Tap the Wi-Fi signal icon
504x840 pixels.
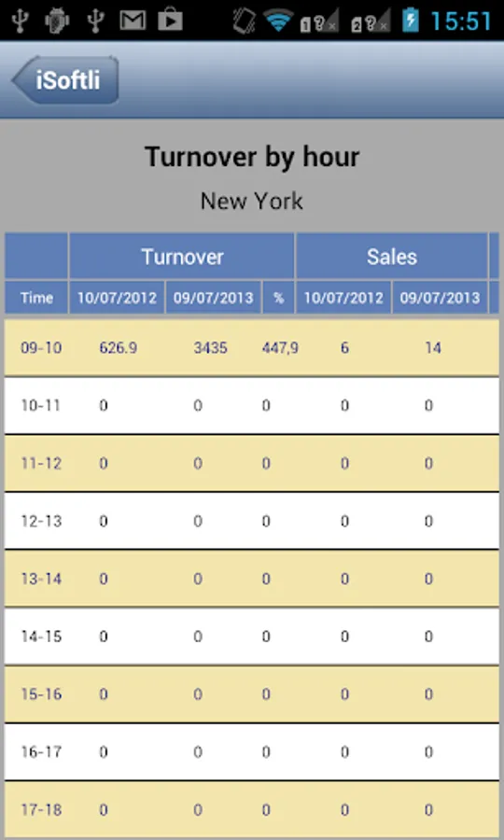278,21
